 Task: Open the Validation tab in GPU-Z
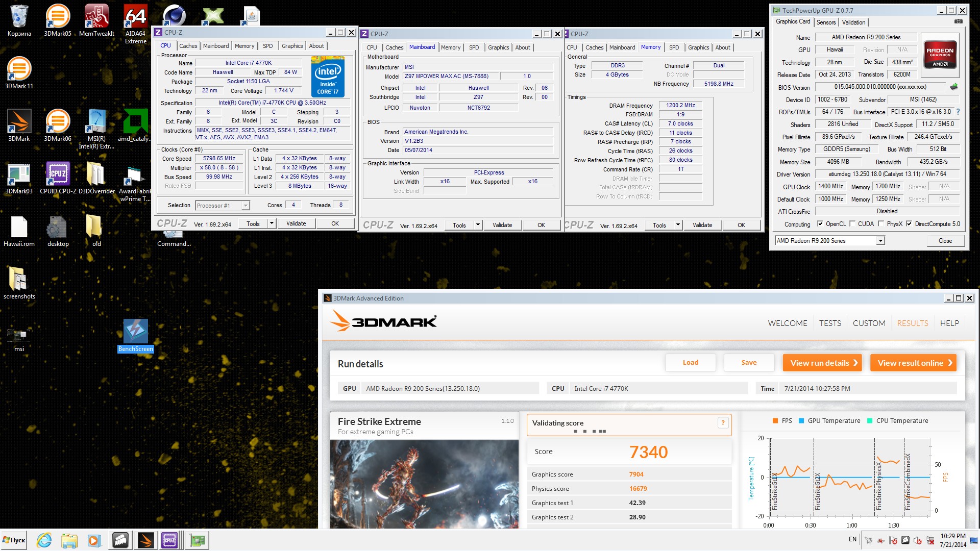853,22
